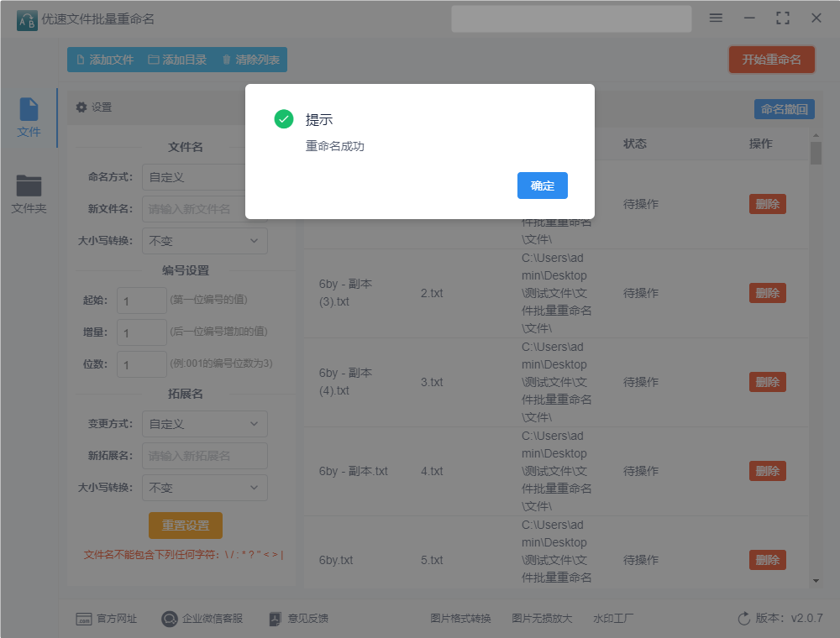Click the 开始重命名 button
This screenshot has width=840, height=638.
[771, 60]
